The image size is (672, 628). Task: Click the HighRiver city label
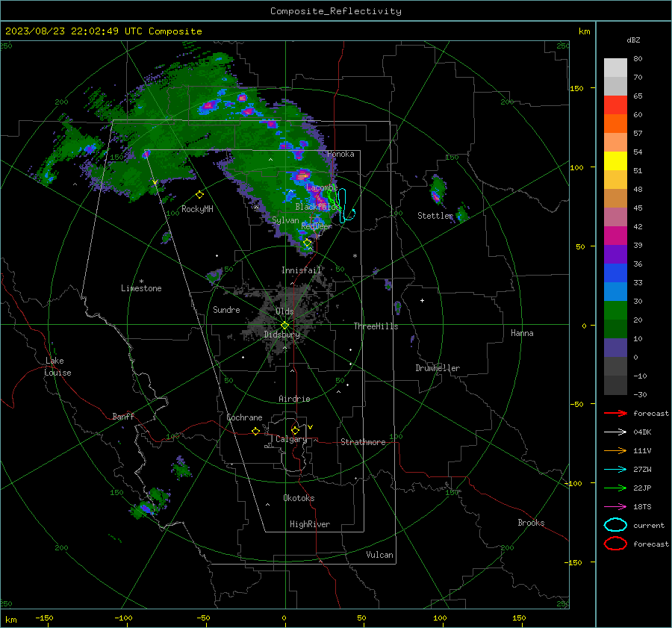tap(310, 524)
